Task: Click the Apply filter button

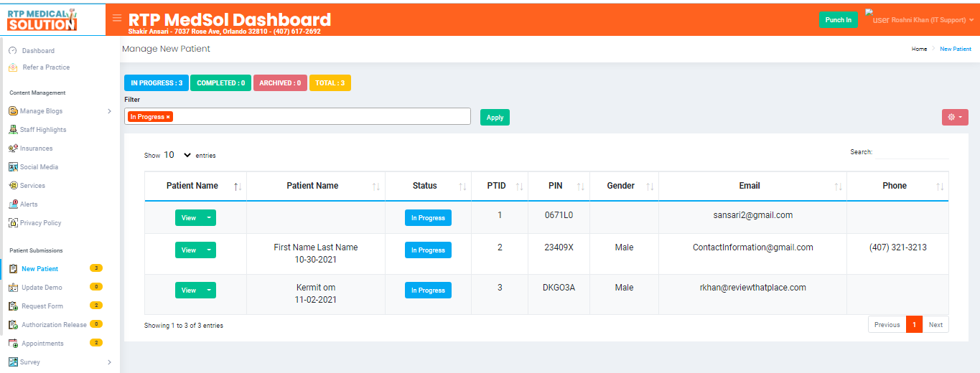Action: click(x=495, y=118)
